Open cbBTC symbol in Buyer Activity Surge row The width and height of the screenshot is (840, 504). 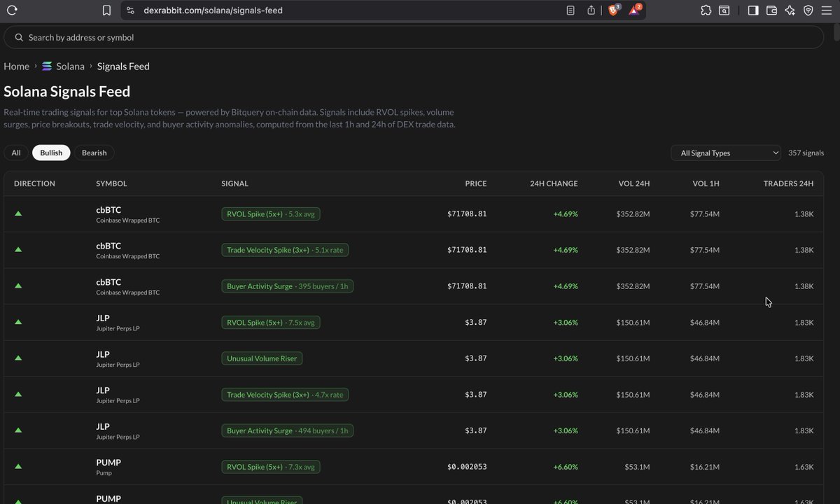point(108,282)
